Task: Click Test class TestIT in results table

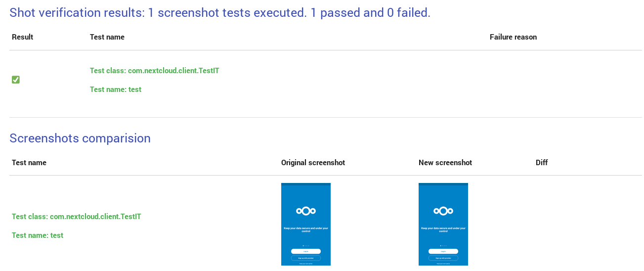Action: (155, 71)
